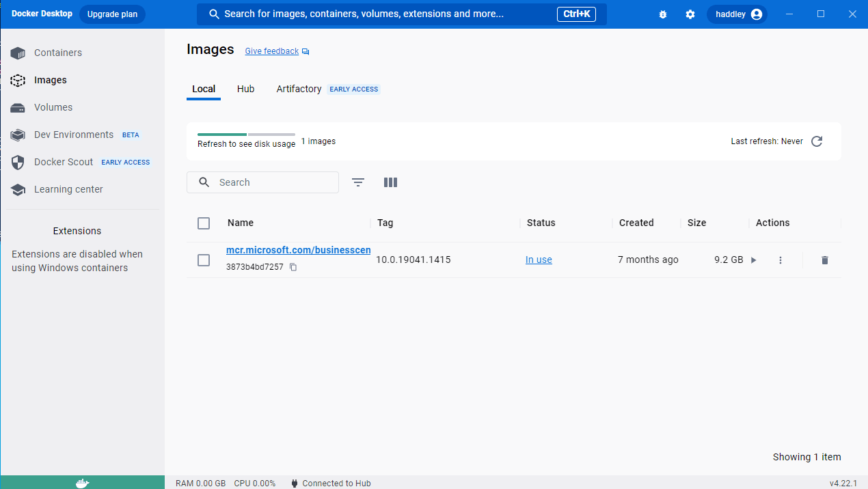Open Settings gear icon
868x489 pixels.
pyautogui.click(x=690, y=14)
